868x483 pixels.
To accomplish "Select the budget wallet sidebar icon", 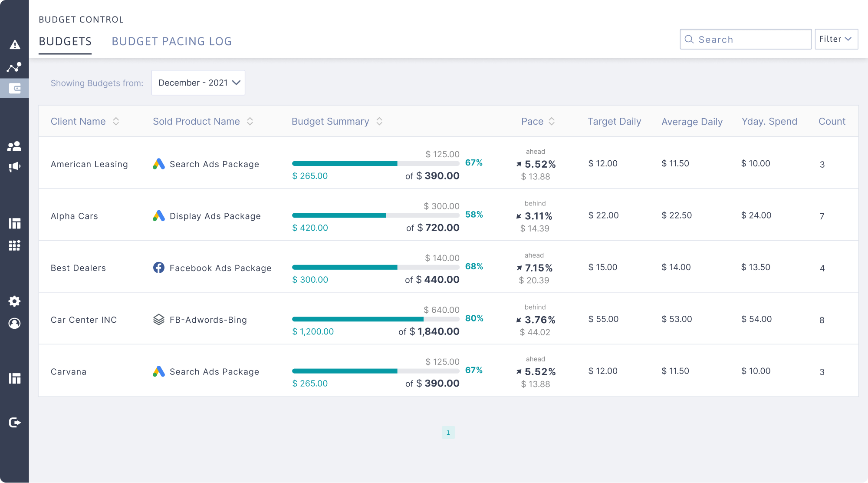I will [15, 89].
